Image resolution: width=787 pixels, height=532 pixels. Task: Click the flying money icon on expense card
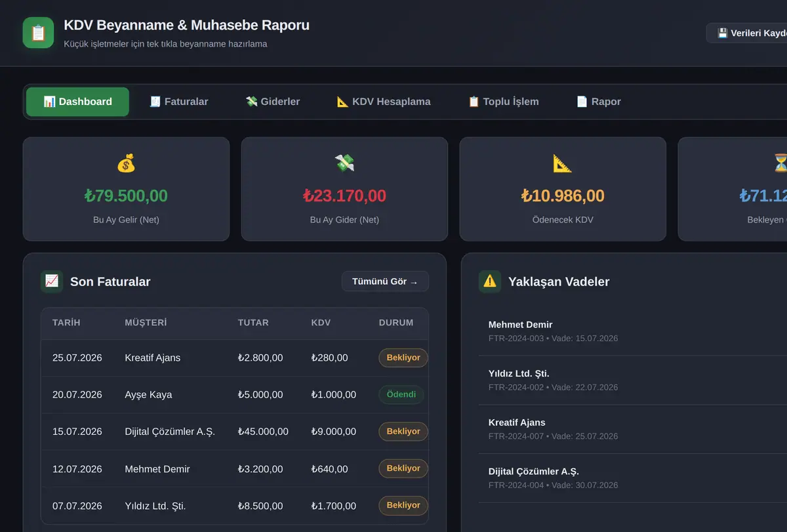click(344, 163)
